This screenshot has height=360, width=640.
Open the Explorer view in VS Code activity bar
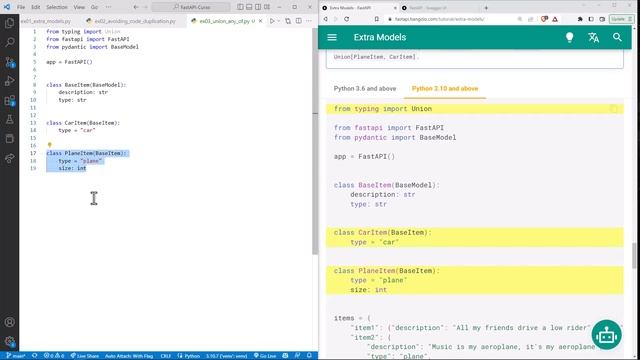coord(9,23)
